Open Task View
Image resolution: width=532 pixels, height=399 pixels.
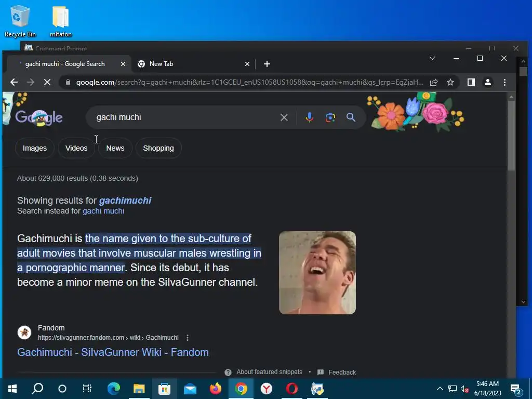pyautogui.click(x=87, y=389)
